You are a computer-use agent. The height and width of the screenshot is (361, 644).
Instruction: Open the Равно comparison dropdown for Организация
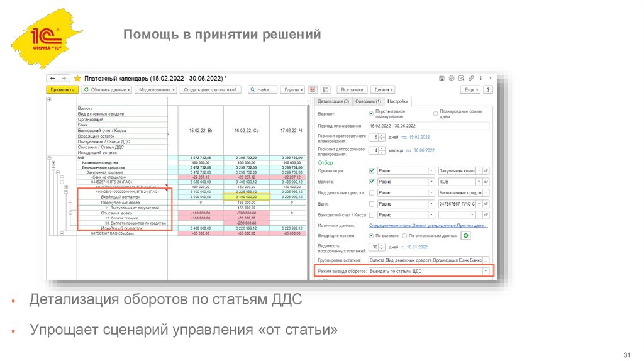click(x=431, y=170)
